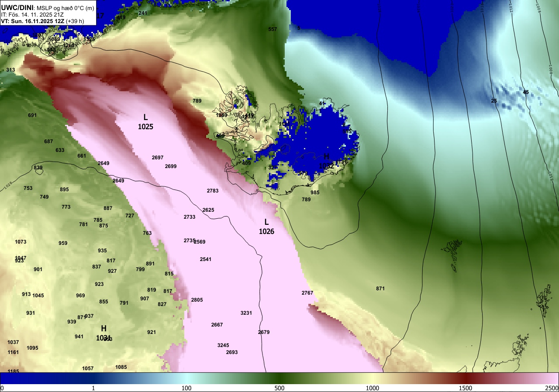Click the value 1161
Viewport: 559px width, 392px height.
point(13,352)
